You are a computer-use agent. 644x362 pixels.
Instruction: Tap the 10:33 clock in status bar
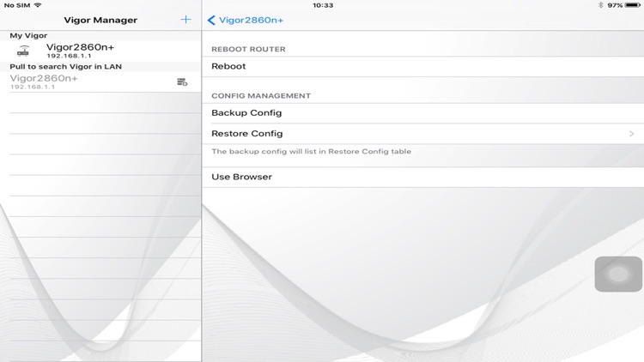tap(323, 5)
